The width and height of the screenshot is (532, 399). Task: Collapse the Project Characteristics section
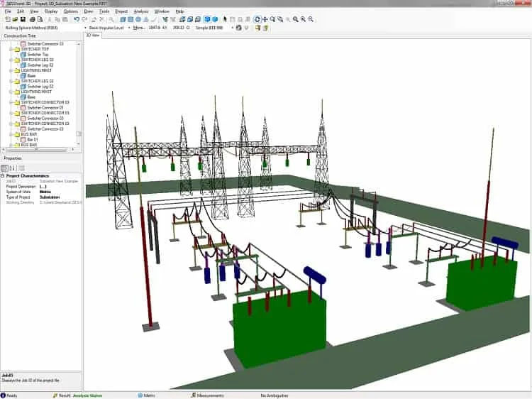(2, 176)
